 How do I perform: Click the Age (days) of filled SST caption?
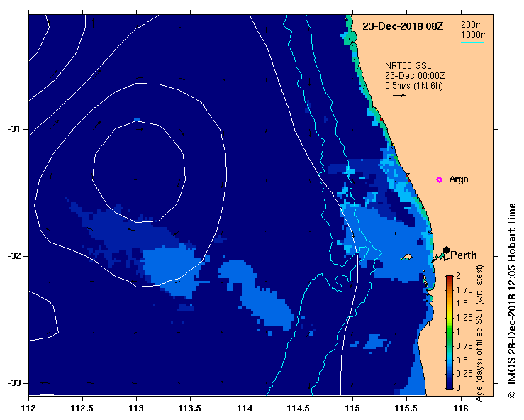[x=479, y=333]
